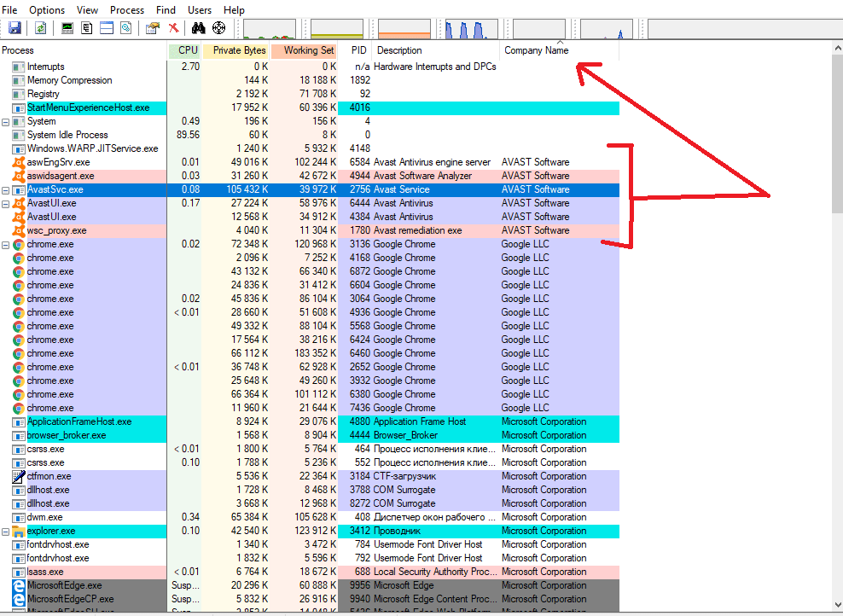
Task: Open the System Information graph icon
Action: [x=67, y=28]
